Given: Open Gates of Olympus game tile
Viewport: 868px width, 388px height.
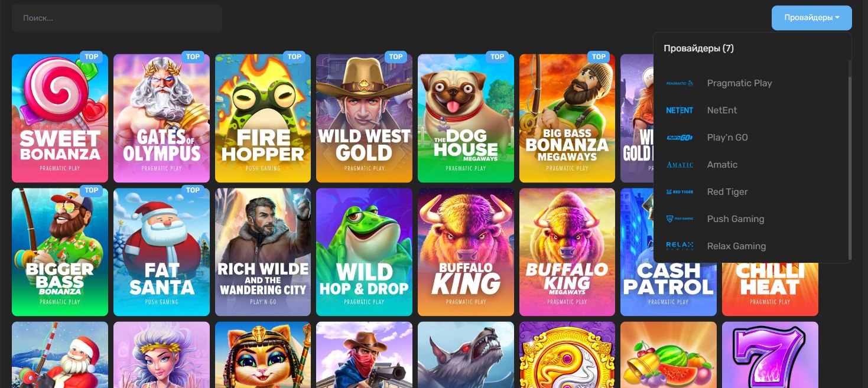Looking at the screenshot, I should coord(161,118).
